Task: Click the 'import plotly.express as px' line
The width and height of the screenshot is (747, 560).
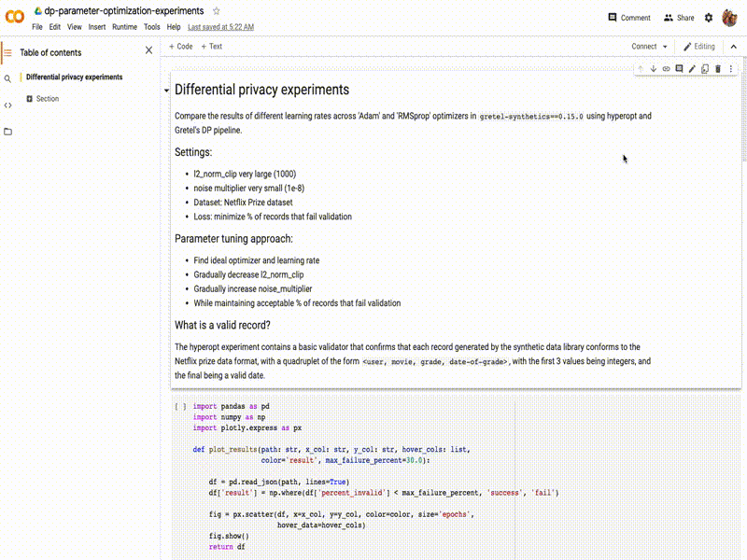Action: [x=247, y=428]
